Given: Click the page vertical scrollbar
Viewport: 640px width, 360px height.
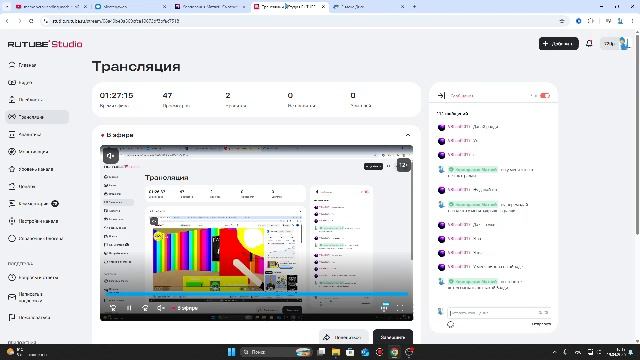Looking at the screenshot, I should pyautogui.click(x=637, y=135).
